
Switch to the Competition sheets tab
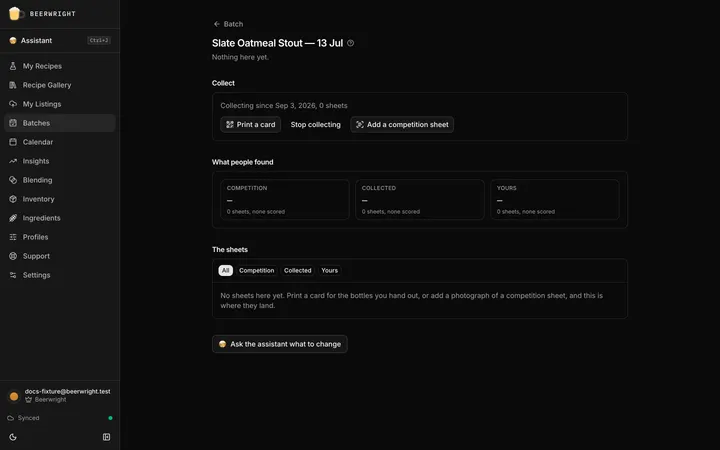point(256,270)
